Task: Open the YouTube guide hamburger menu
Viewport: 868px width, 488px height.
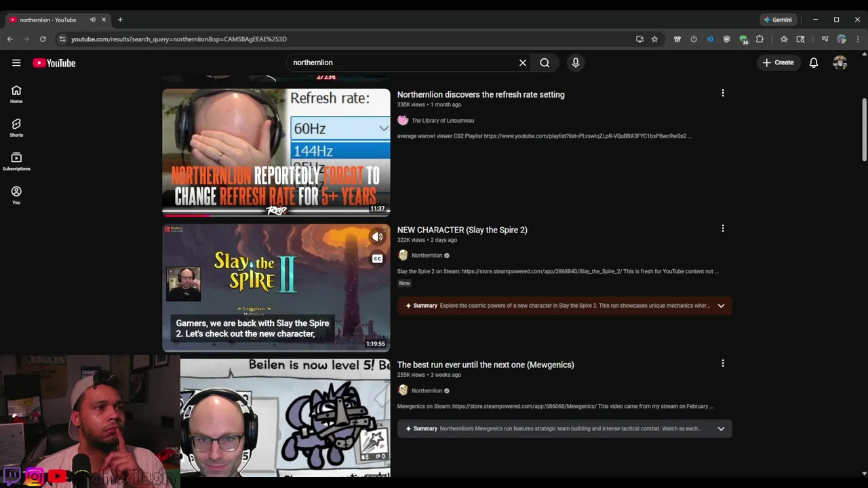Action: coord(16,63)
